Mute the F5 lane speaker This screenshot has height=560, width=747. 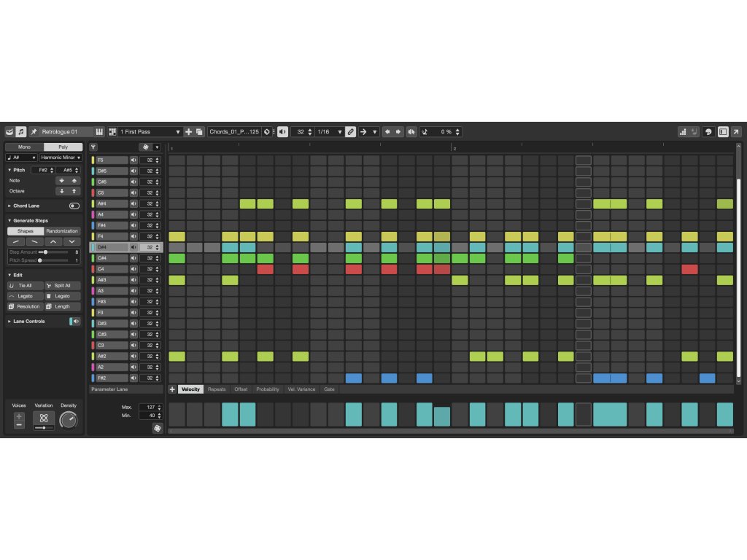(133, 160)
